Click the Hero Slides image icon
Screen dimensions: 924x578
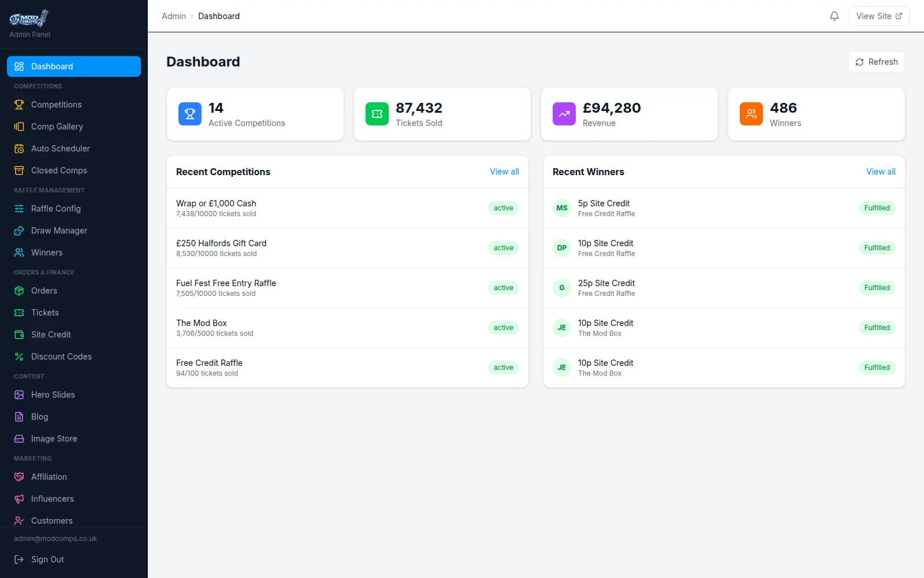[x=19, y=395]
